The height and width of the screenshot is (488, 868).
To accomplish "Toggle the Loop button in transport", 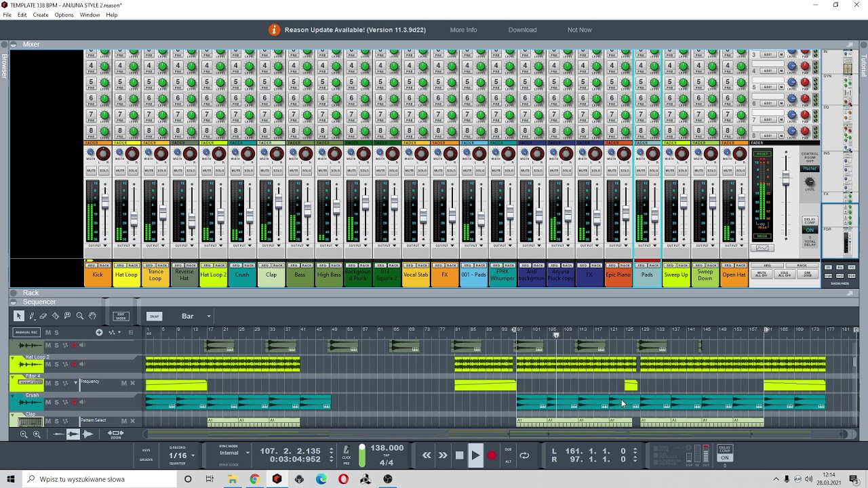I will pyautogui.click(x=524, y=455).
